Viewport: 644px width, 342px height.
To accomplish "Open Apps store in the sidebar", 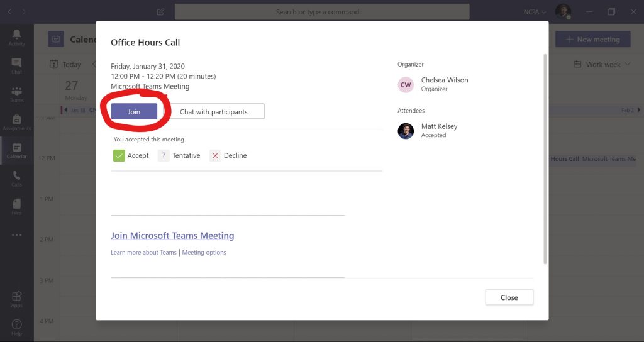I will 16,299.
